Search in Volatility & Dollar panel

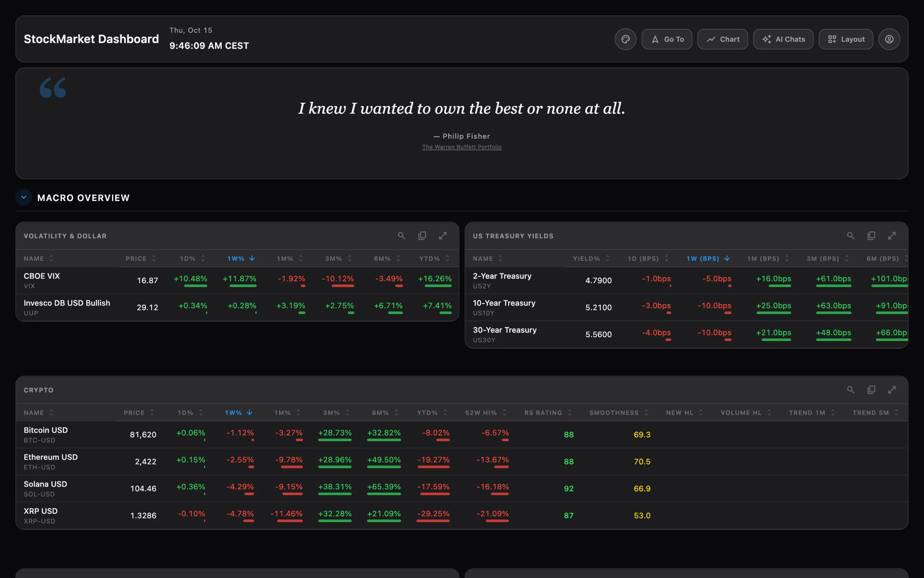pos(401,235)
